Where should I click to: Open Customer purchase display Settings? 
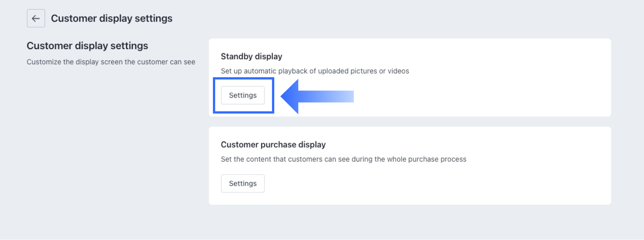pyautogui.click(x=243, y=184)
